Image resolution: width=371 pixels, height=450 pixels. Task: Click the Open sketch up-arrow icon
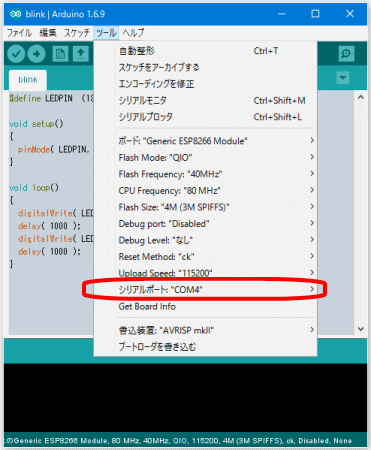pos(81,54)
